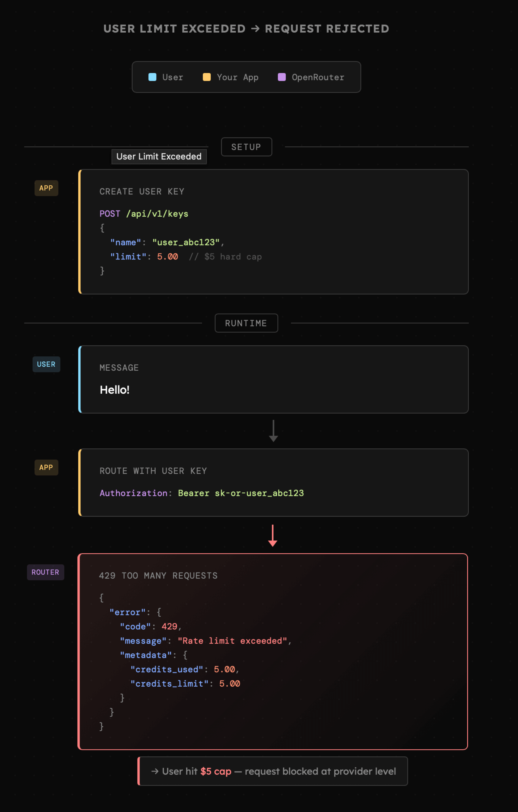Screen dimensions: 518x812
Task: Click the red down arrow above error card
Action: pyautogui.click(x=273, y=535)
